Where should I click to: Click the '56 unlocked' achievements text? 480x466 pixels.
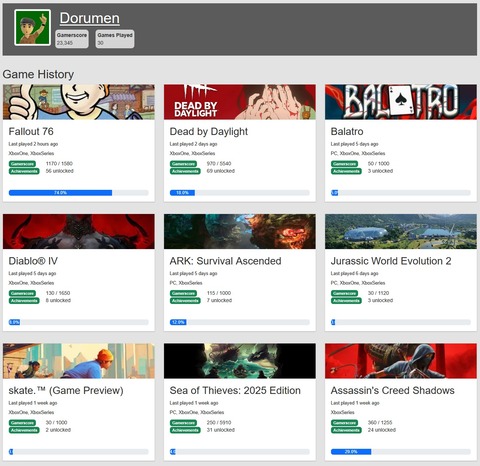59,171
